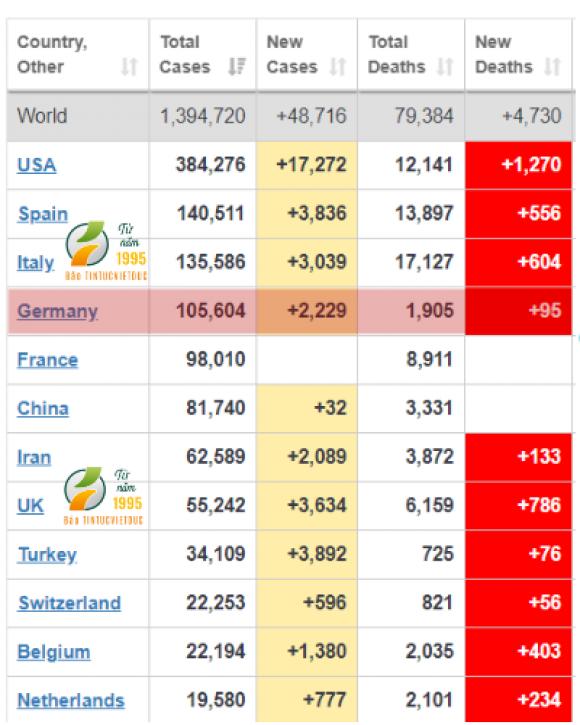Click the Total Cases sort descending icon

(237, 67)
